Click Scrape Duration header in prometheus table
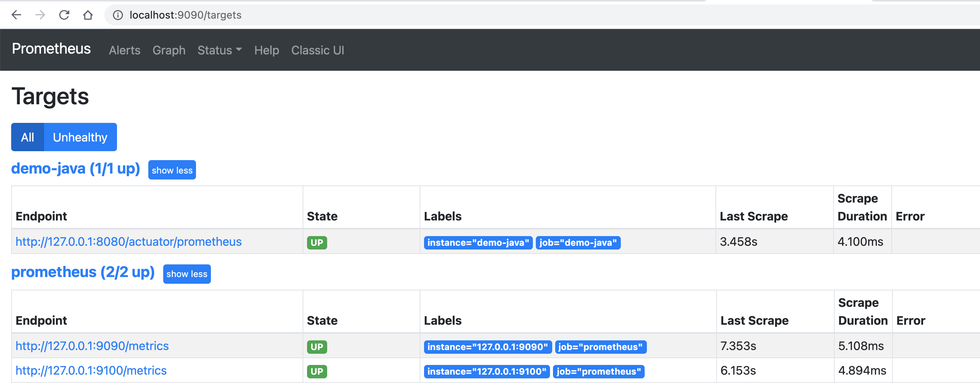Screen dimensions: 980x391 (863, 312)
